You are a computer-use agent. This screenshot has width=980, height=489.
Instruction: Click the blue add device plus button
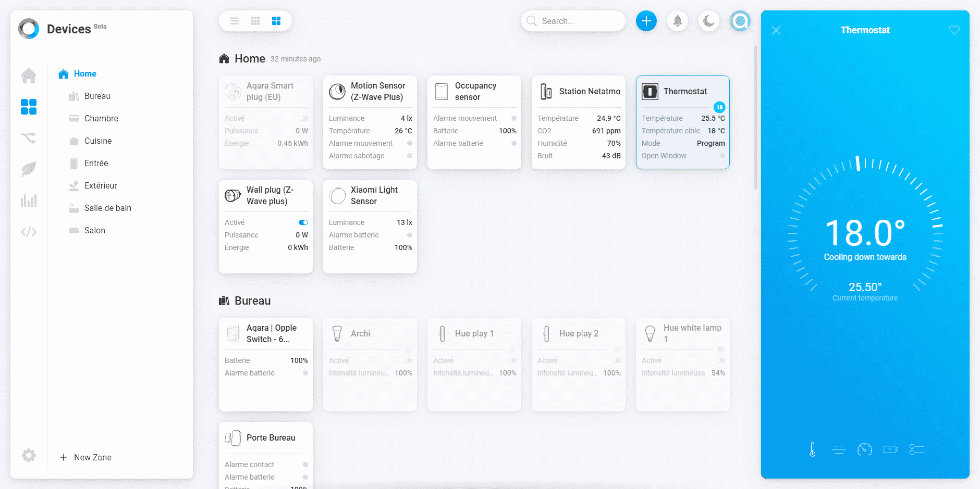(646, 21)
